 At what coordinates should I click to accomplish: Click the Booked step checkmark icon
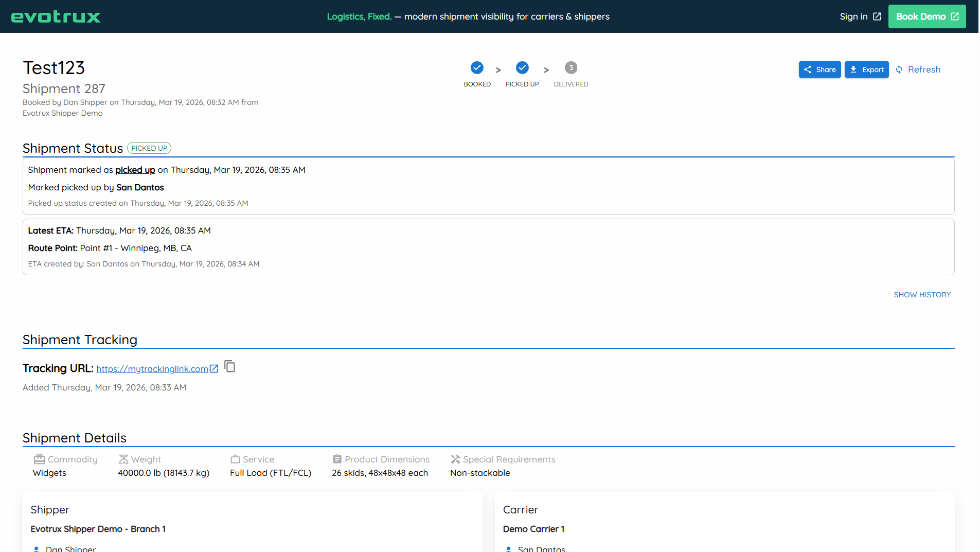pyautogui.click(x=477, y=67)
